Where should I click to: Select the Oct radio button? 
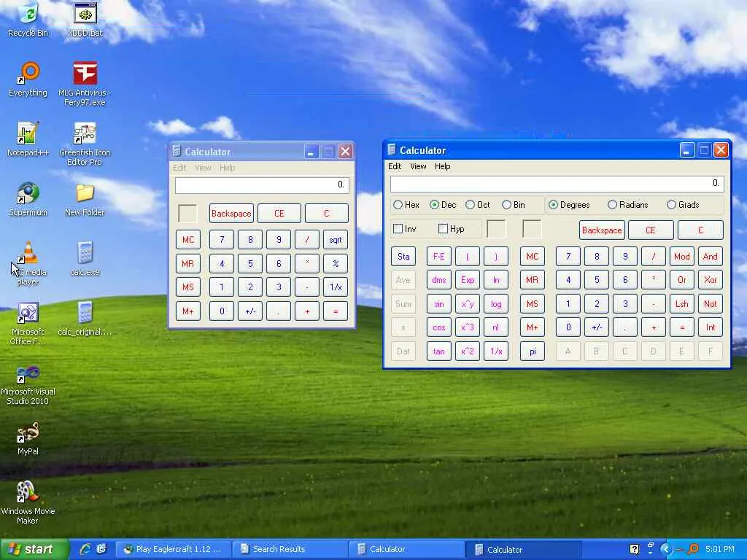[x=478, y=205]
